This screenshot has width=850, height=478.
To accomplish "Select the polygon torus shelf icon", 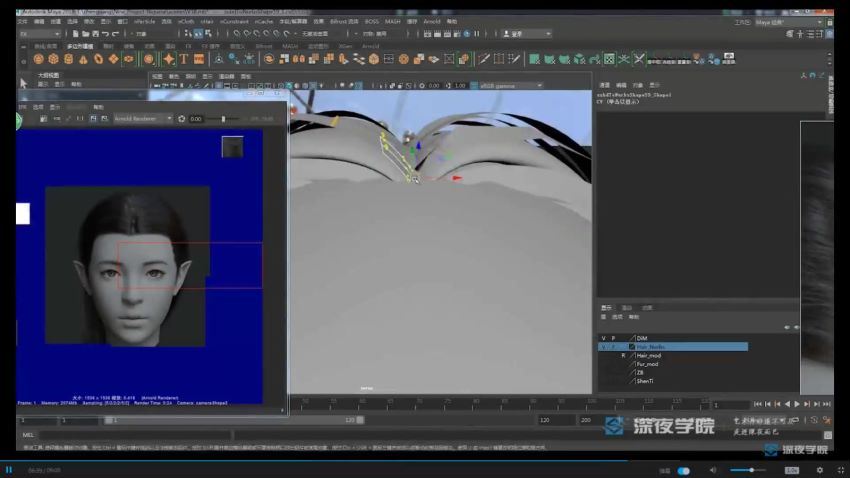I will (x=98, y=59).
